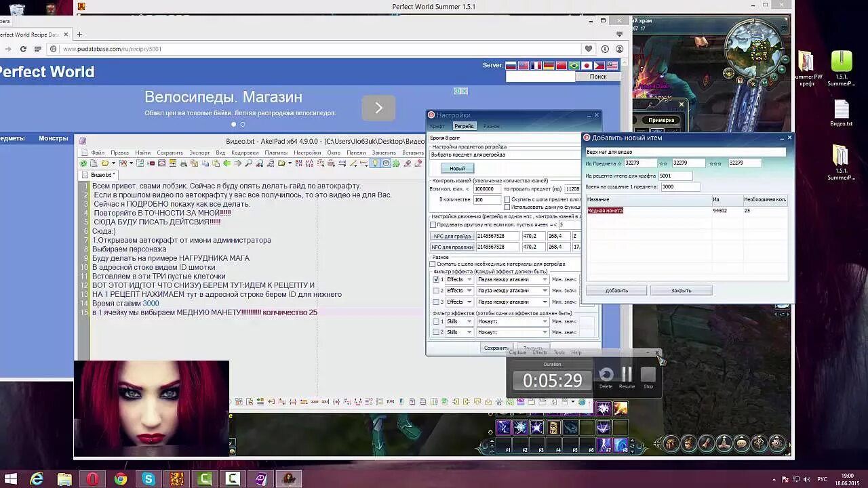Click the item name field 'Верх маг для видео'
Screen dimensions: 868x488
click(686, 152)
